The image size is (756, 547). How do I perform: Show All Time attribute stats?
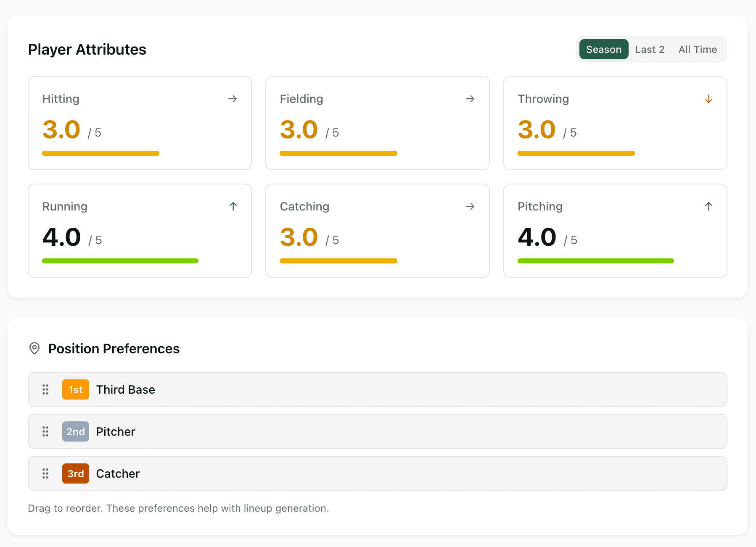pyautogui.click(x=698, y=49)
